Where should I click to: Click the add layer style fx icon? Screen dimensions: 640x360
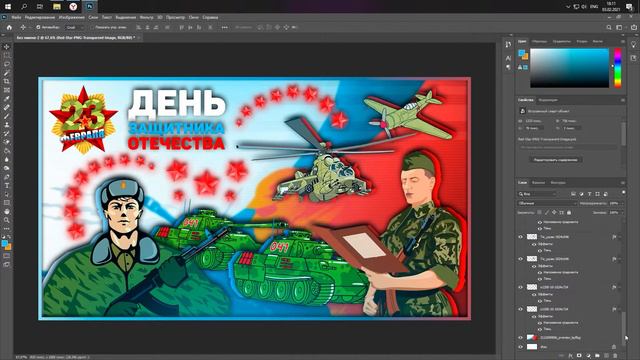point(571,356)
